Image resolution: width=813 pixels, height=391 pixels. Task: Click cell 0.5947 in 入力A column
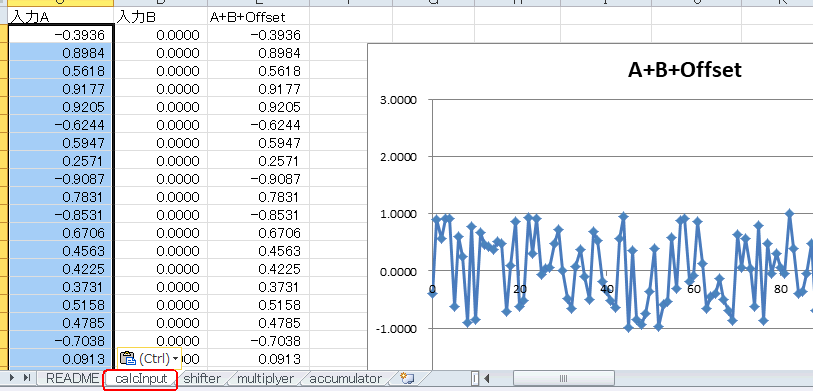[61, 143]
